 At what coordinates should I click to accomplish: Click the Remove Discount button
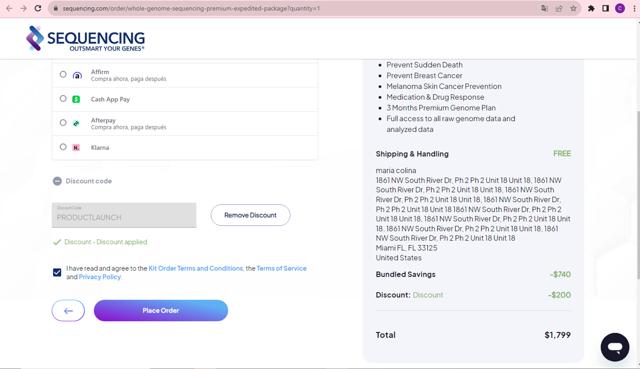[x=250, y=215]
